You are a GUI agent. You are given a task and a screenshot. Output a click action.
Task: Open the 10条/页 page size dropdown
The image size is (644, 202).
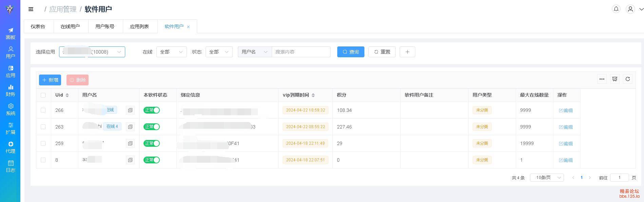click(547, 178)
